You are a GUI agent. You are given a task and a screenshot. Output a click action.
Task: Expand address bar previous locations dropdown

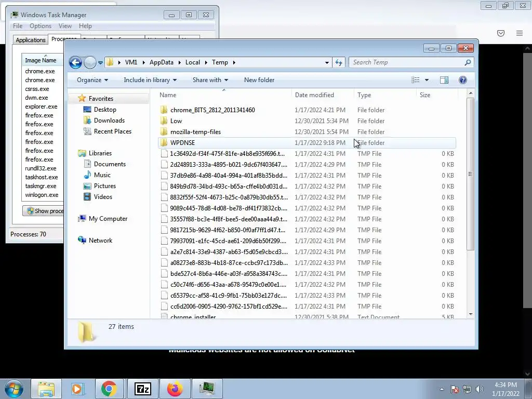pyautogui.click(x=327, y=62)
